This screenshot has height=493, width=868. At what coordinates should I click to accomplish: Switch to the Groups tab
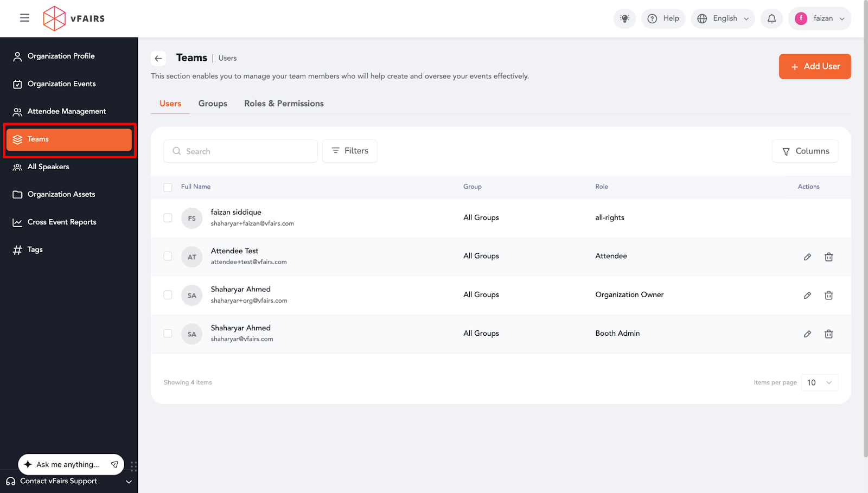tap(213, 104)
